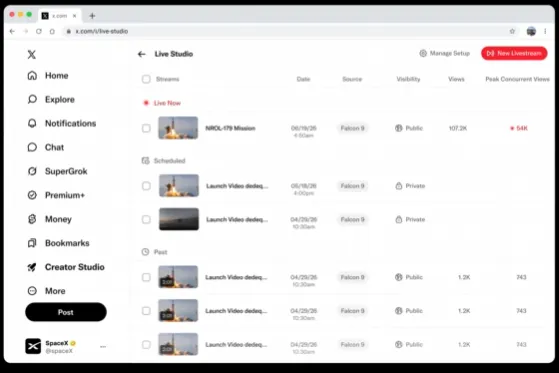
Task: Go back using the Live Studio arrow
Action: (142, 54)
